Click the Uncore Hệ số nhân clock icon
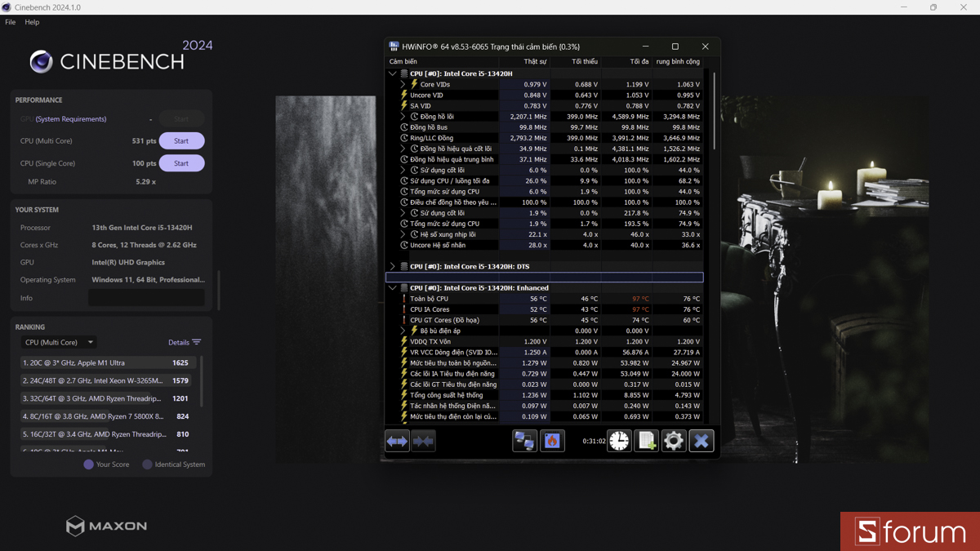 (404, 245)
